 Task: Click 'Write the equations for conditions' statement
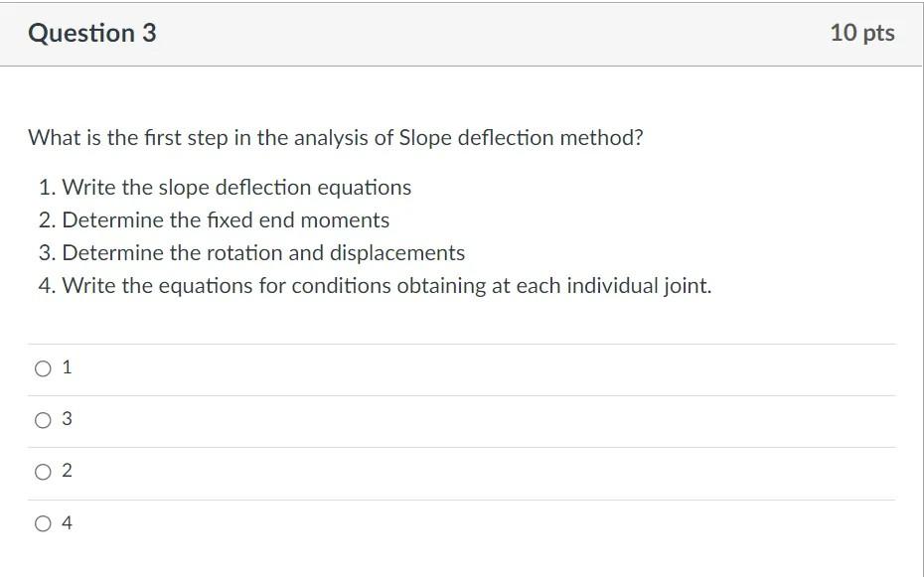tap(386, 286)
